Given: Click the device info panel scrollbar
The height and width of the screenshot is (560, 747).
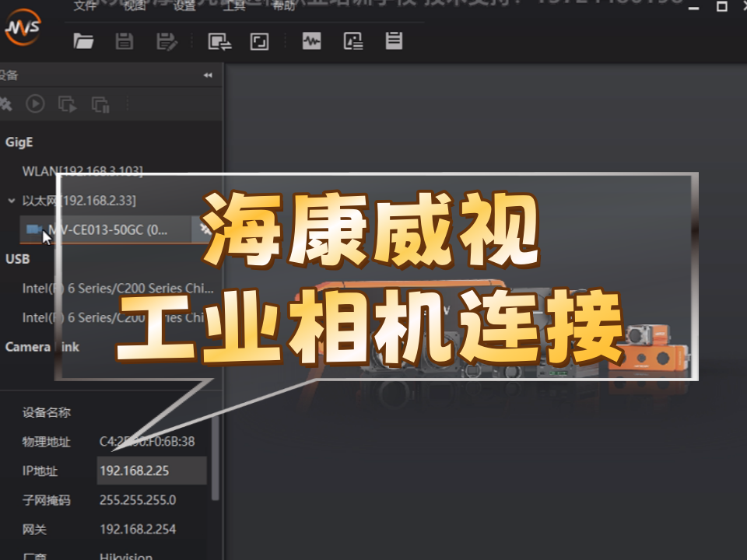Looking at the screenshot, I should 216,459.
